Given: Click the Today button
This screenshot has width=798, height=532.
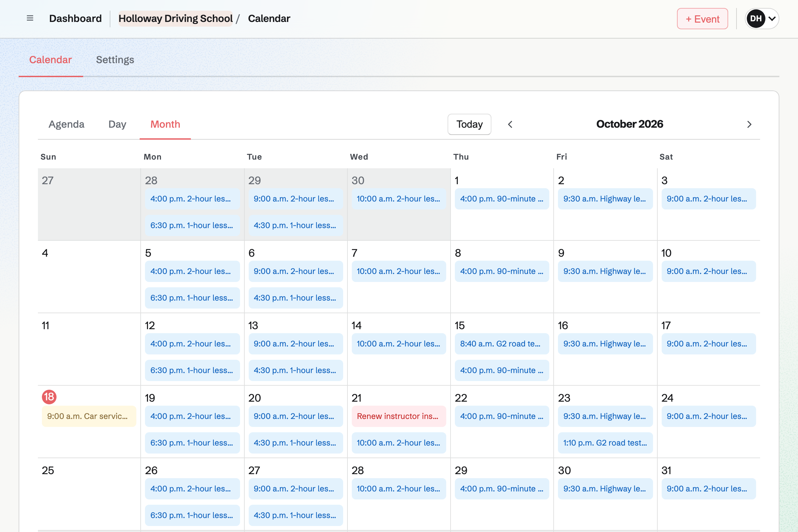Looking at the screenshot, I should point(469,124).
